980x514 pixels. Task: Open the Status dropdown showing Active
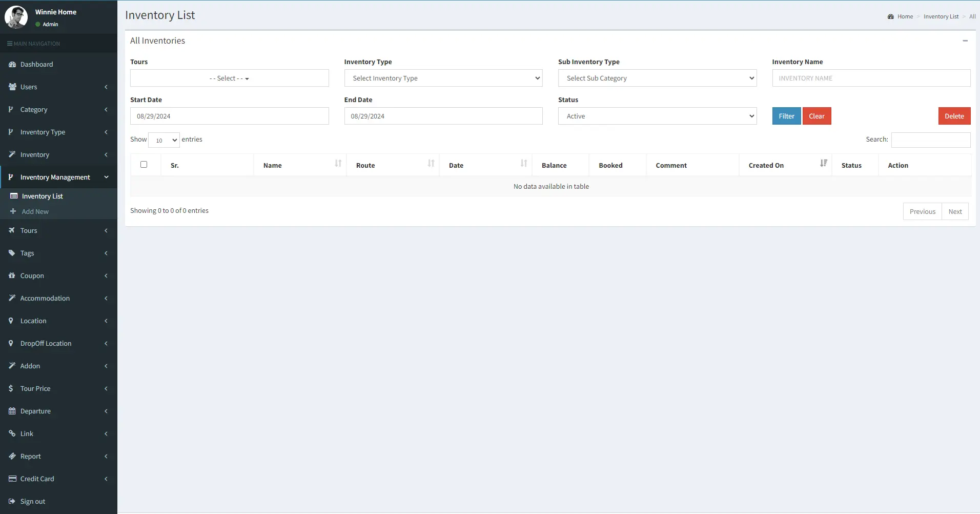pyautogui.click(x=657, y=116)
